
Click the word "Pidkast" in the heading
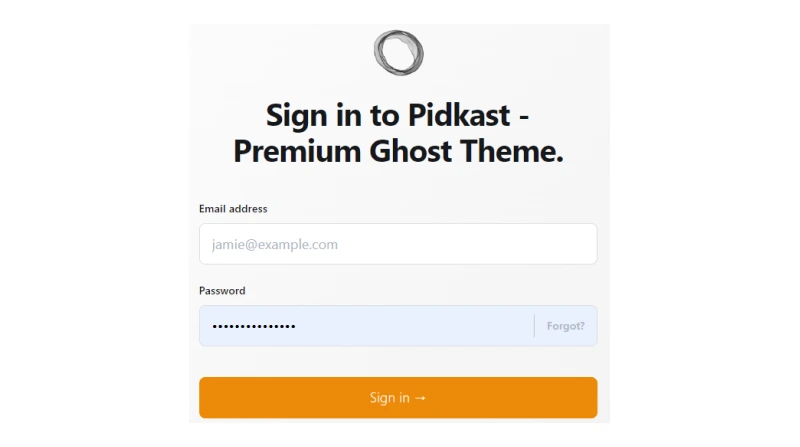coord(457,115)
